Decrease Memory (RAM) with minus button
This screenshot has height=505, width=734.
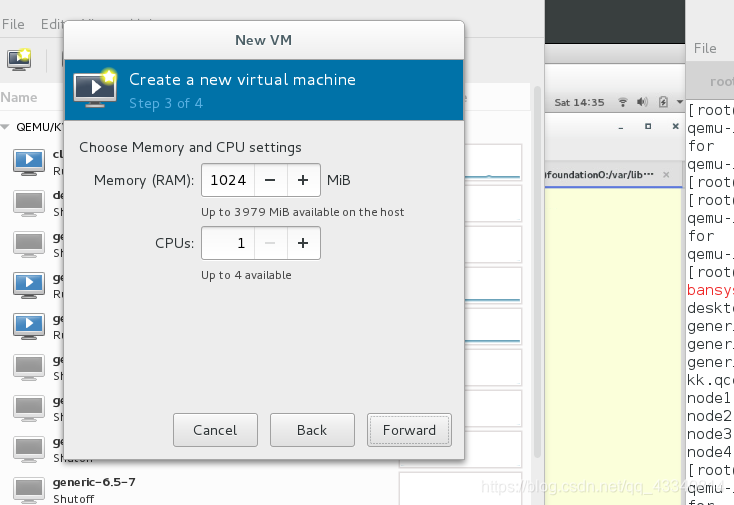271,180
